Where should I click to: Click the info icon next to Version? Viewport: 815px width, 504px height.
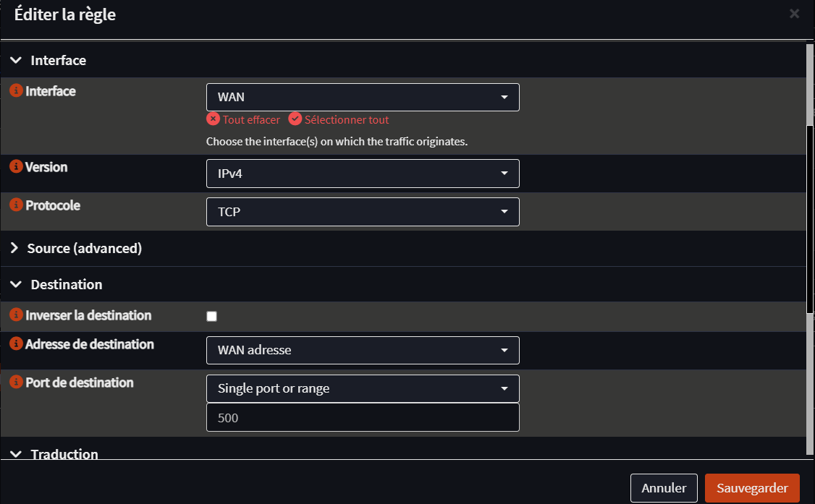[x=16, y=166]
